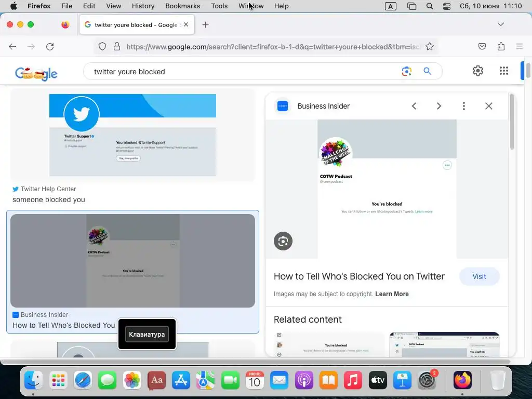Click the page vertical scrollbar
The height and width of the screenshot is (399, 532).
point(528,70)
